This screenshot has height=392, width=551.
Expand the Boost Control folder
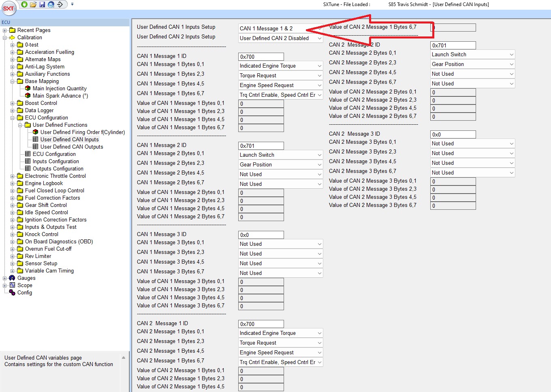pyautogui.click(x=12, y=103)
